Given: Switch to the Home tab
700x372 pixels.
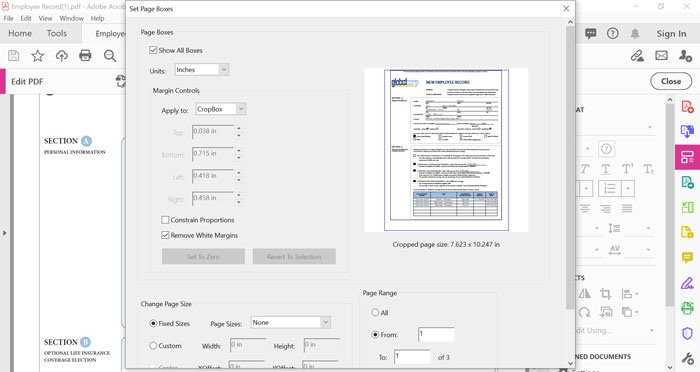Looking at the screenshot, I should pos(20,33).
